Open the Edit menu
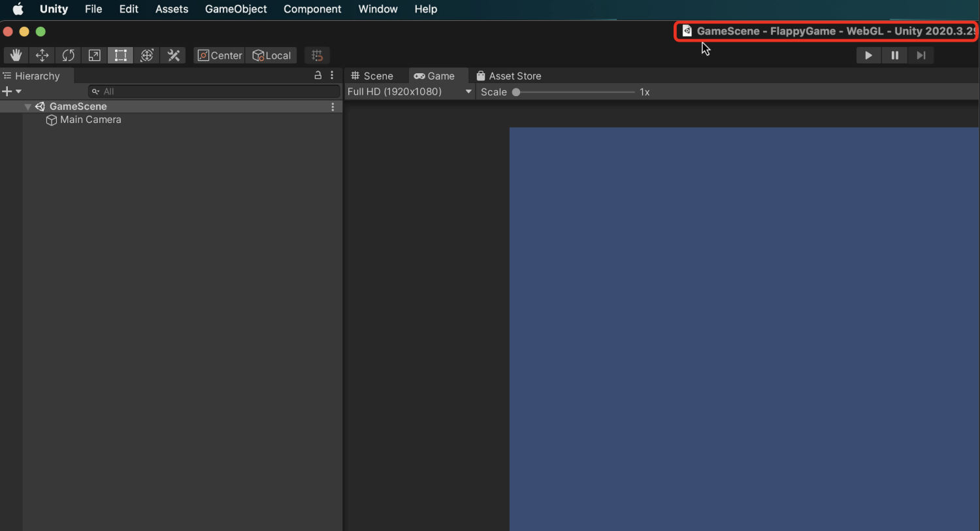The height and width of the screenshot is (531, 980). click(129, 9)
